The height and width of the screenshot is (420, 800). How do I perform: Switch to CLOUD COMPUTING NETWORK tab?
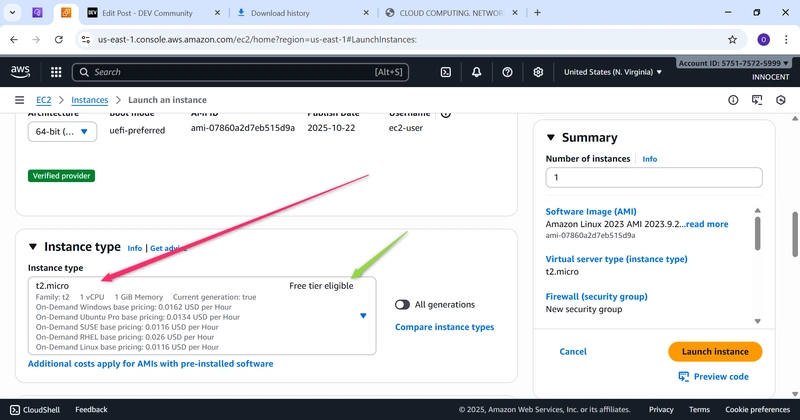[x=452, y=13]
